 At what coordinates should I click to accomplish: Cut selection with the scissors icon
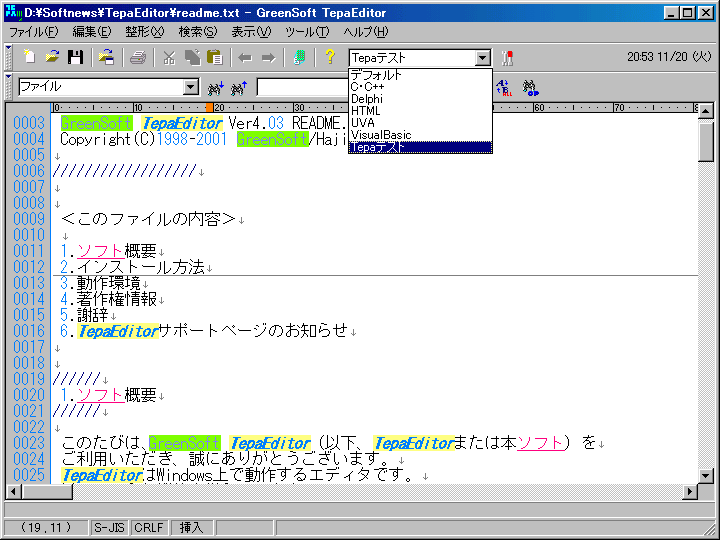pos(169,57)
